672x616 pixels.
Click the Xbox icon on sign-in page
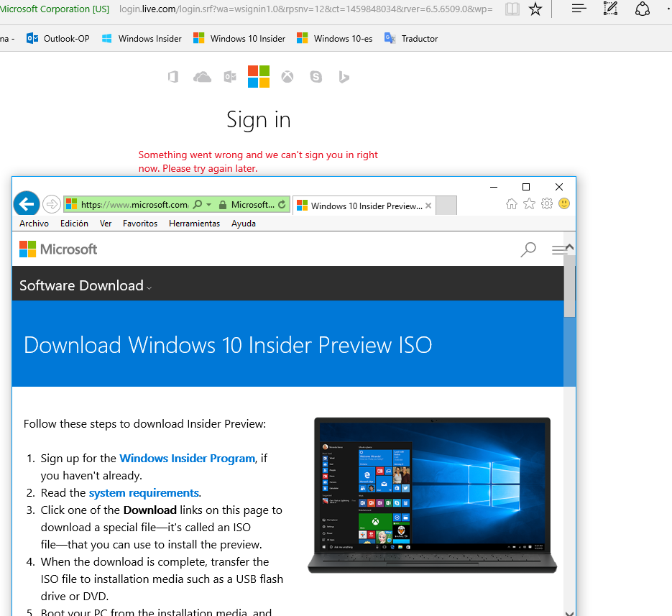pyautogui.click(x=287, y=77)
